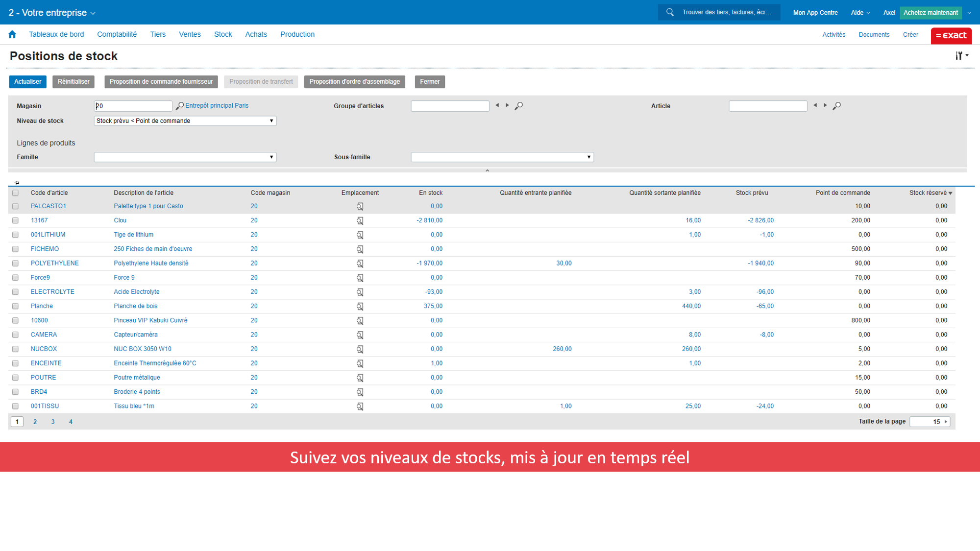Click the location icon for NUCBOX
The image size is (980, 551).
click(360, 349)
